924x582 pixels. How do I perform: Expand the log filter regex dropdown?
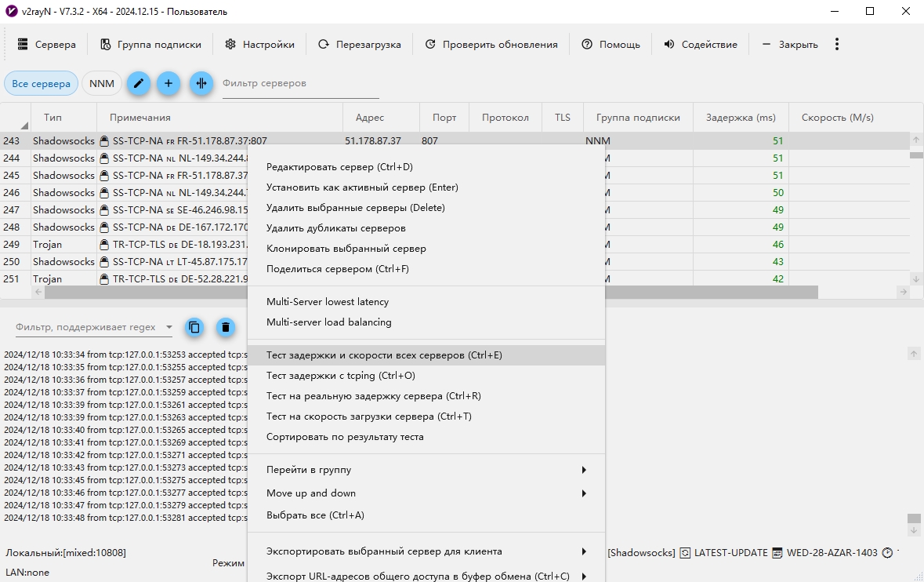[x=168, y=327]
